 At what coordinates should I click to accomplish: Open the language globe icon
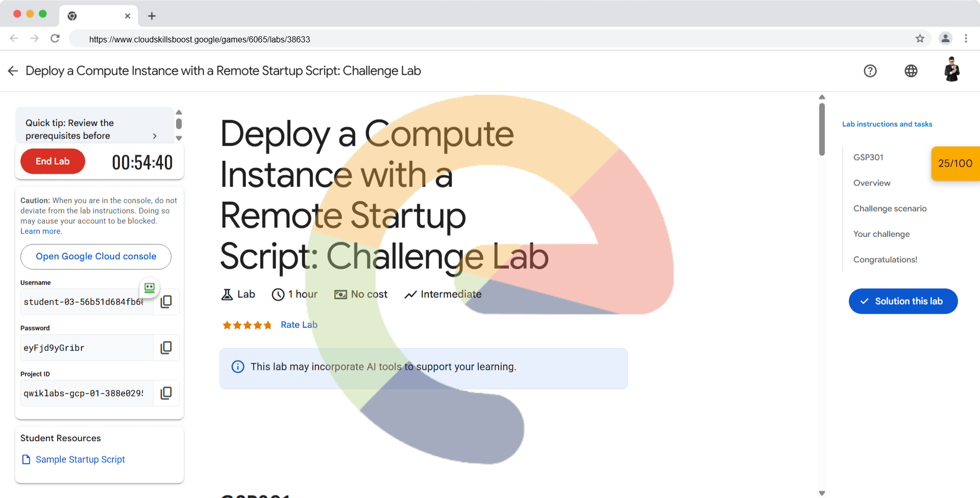[911, 71]
